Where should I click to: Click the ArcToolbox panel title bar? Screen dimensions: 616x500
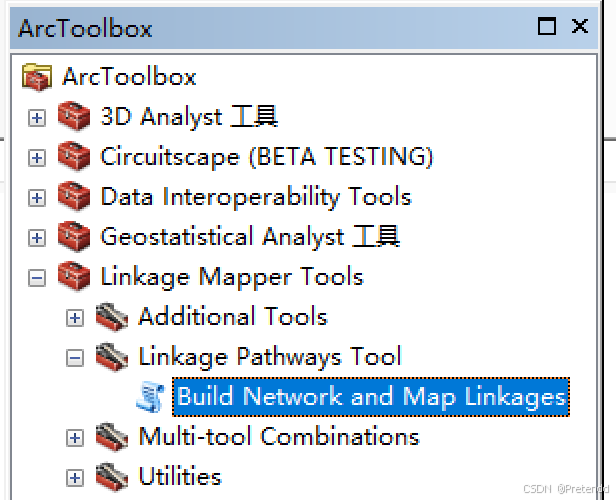pos(304,27)
